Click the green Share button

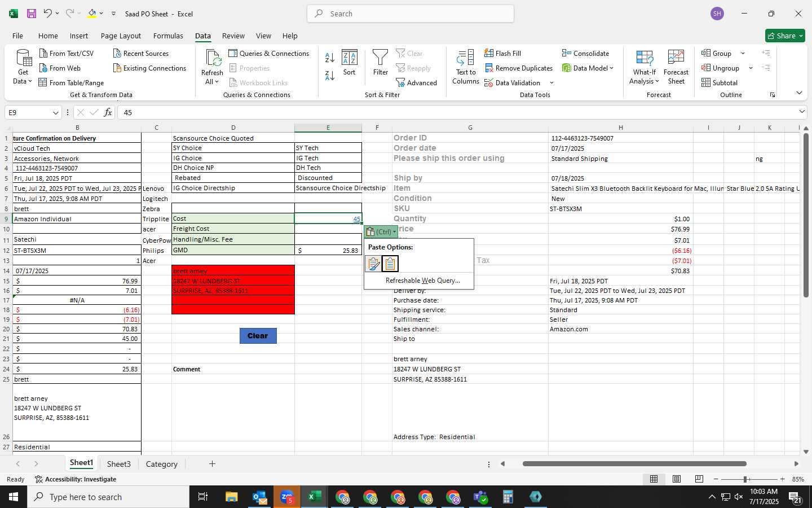coord(785,36)
